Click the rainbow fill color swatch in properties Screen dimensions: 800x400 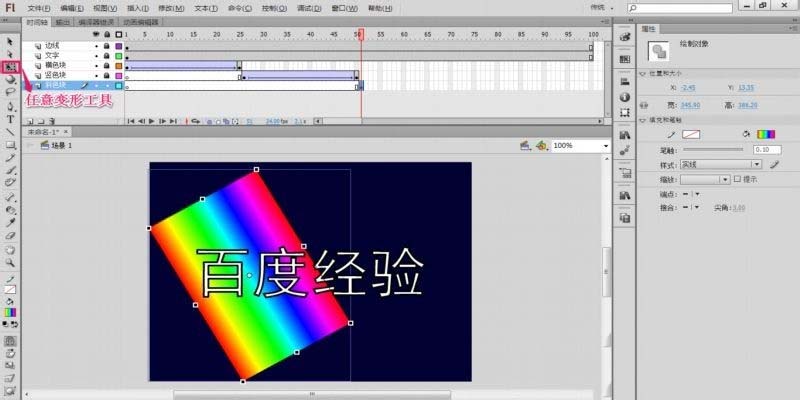766,135
